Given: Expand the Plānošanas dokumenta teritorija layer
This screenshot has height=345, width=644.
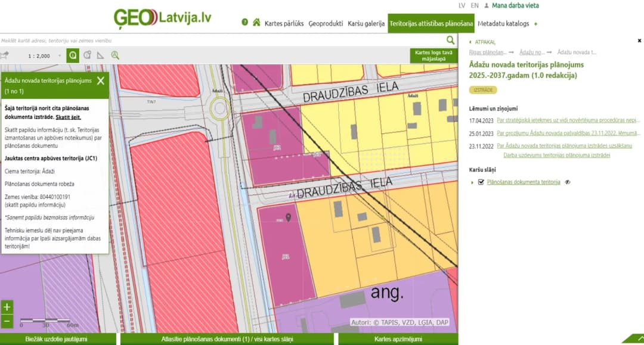Looking at the screenshot, I should click(472, 182).
